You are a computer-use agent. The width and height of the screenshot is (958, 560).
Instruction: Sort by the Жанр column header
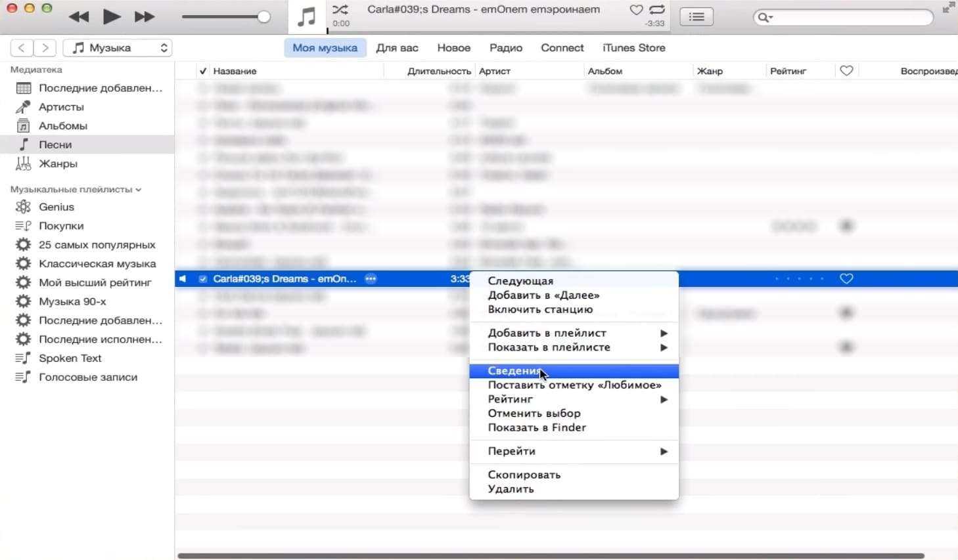tap(710, 71)
